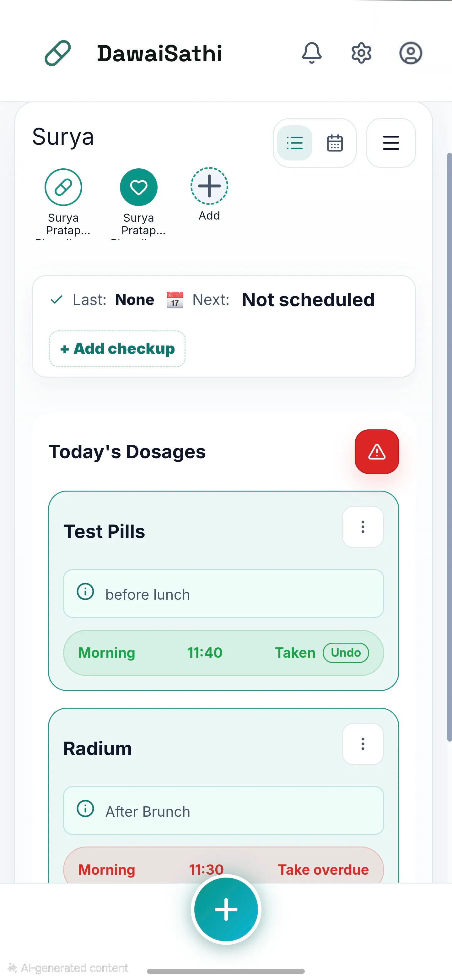Select the heart profile Surya Pratap
Viewport: 452px width, 980px height.
coord(139,187)
